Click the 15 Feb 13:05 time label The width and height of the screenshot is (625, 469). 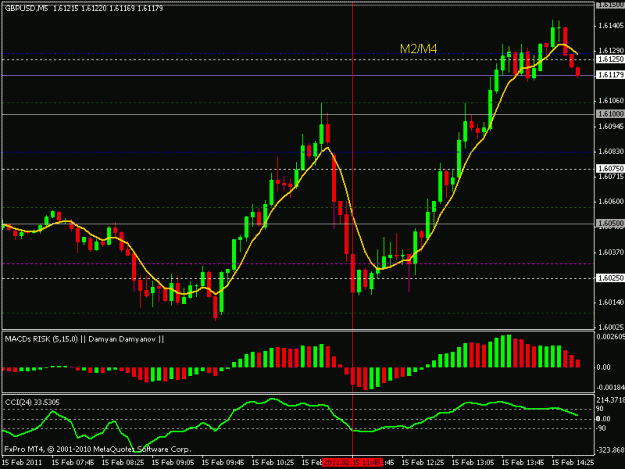(x=473, y=463)
